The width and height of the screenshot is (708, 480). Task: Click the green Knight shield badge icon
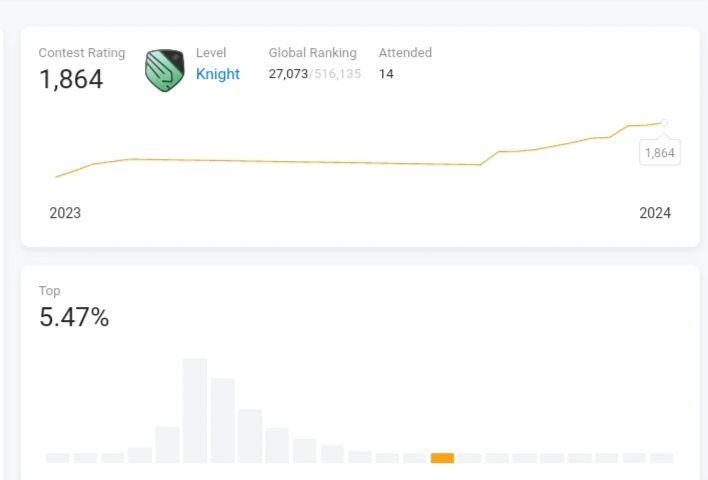(165, 70)
